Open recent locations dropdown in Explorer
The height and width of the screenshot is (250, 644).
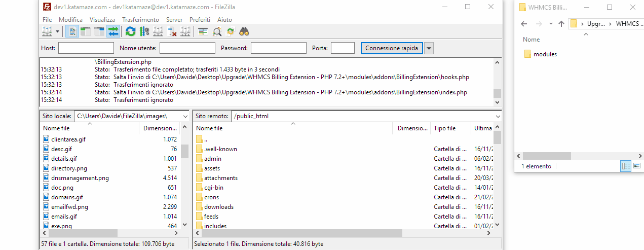tap(550, 24)
